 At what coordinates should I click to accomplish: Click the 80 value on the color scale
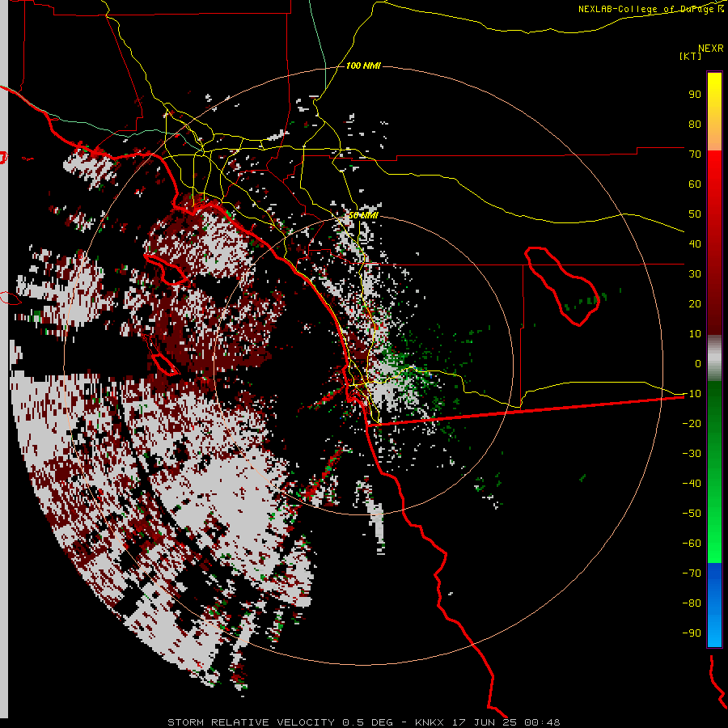click(x=695, y=124)
